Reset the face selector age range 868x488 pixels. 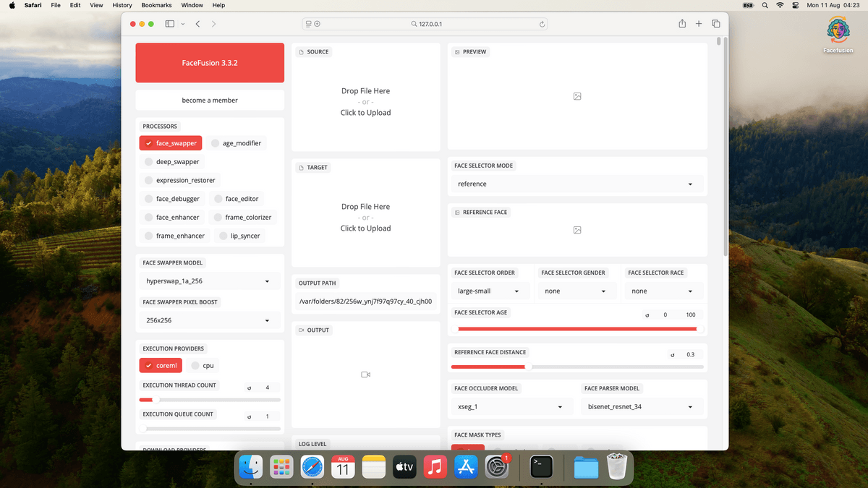coord(646,315)
